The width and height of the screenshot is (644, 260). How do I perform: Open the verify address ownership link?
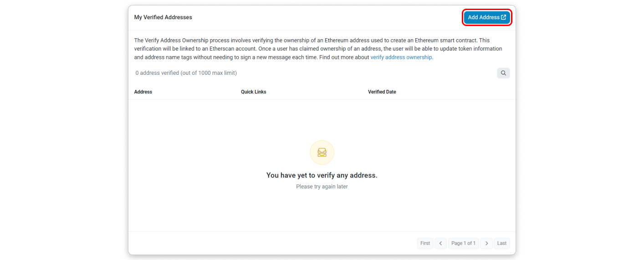pyautogui.click(x=401, y=57)
